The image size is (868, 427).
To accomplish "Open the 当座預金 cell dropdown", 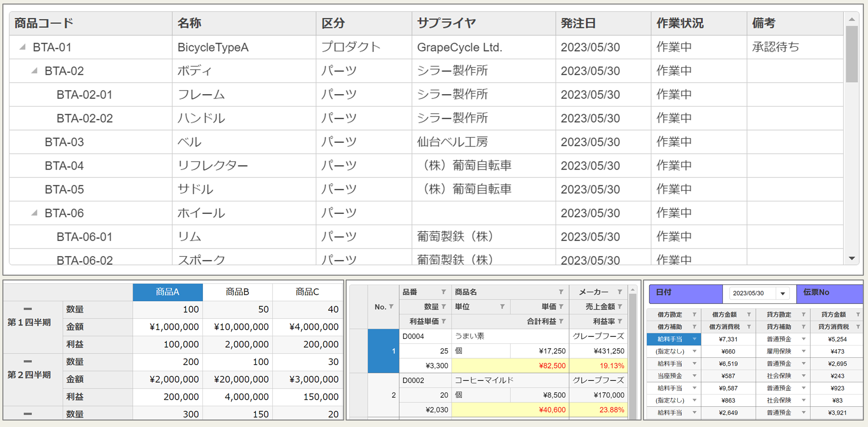I will (x=694, y=376).
